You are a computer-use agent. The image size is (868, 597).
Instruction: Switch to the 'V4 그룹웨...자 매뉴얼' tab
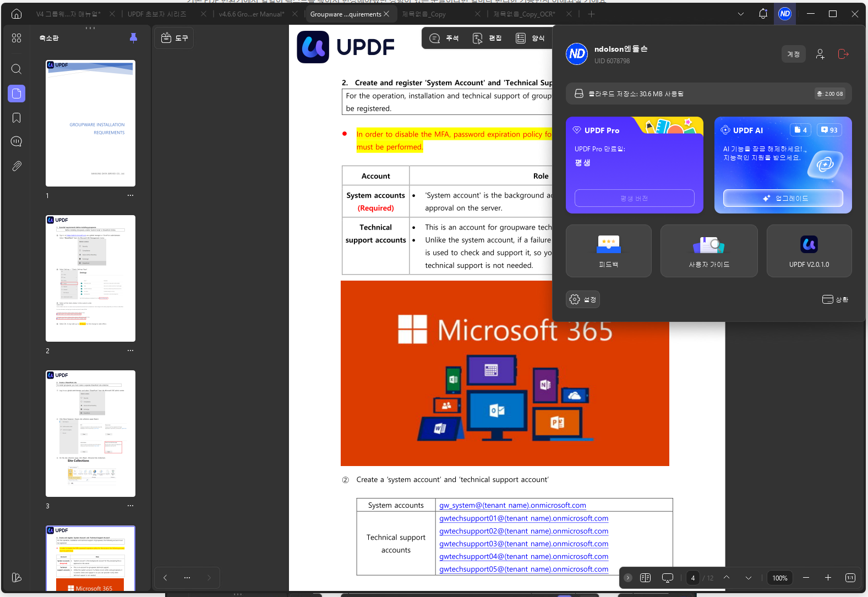pyautogui.click(x=68, y=14)
